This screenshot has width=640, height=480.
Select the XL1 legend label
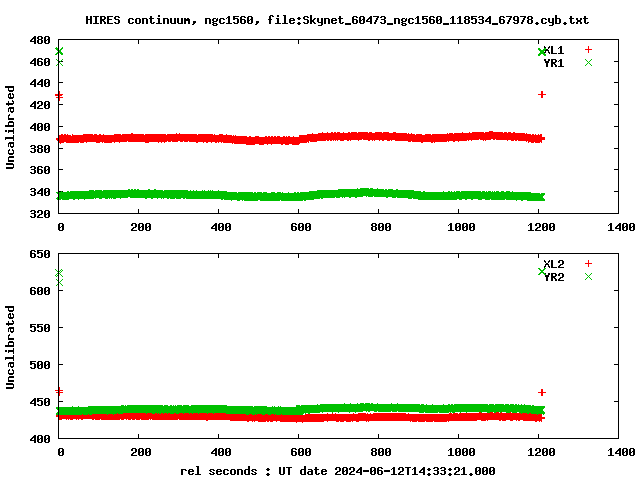pyautogui.click(x=554, y=50)
